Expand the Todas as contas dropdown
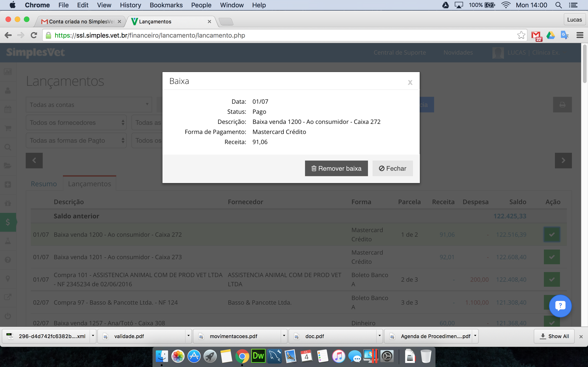Screen dimensions: 588x367 [x=89, y=105]
